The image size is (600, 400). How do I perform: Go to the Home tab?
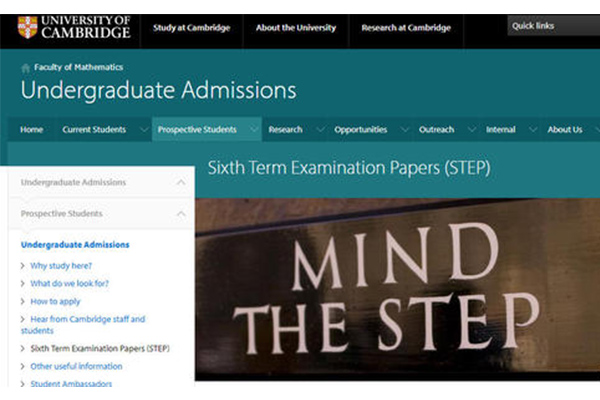pos(31,129)
